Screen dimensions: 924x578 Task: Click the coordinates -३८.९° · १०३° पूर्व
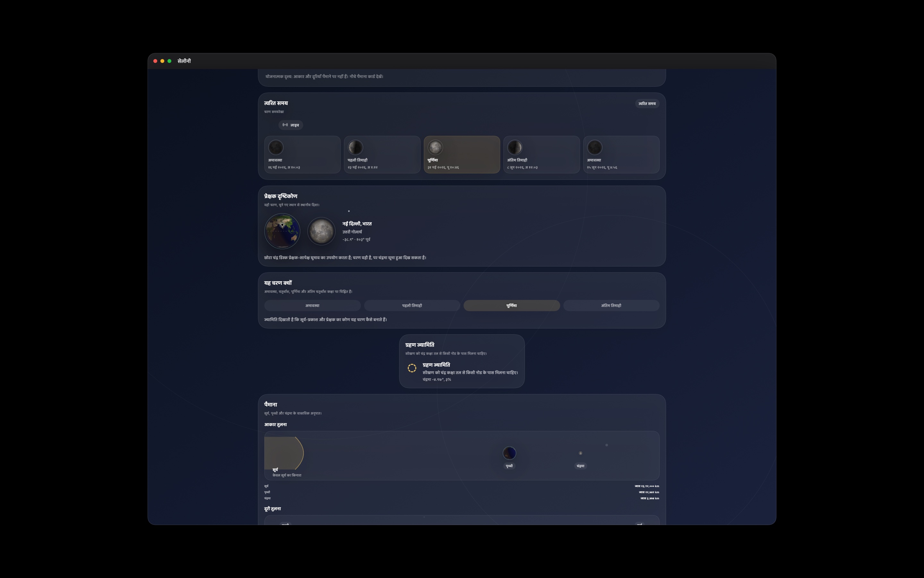coord(356,240)
